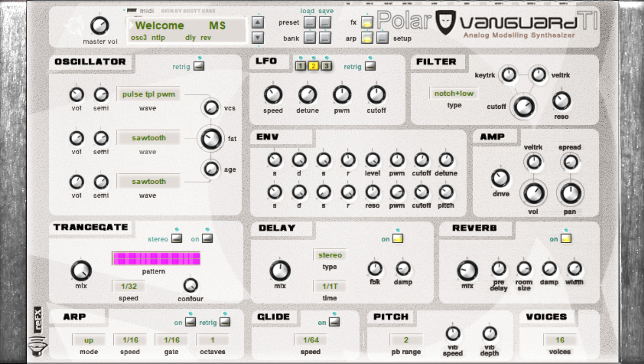This screenshot has width=644, height=364.
Task: Toggle oscillator retrig
Action: click(199, 66)
